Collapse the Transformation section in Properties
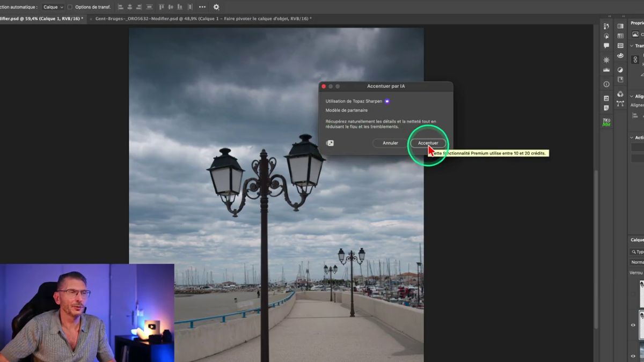The image size is (644, 362). [x=632, y=46]
